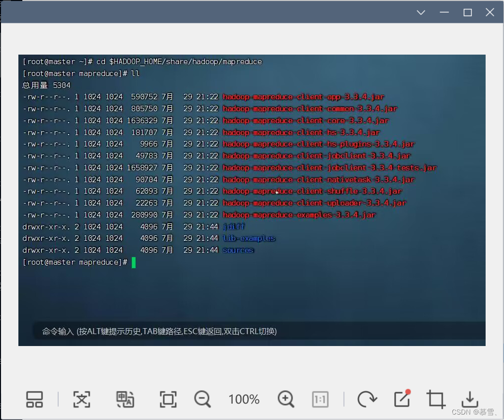504x420 pixels.
Task: Click the 命令输入 command input bar
Action: [160, 331]
